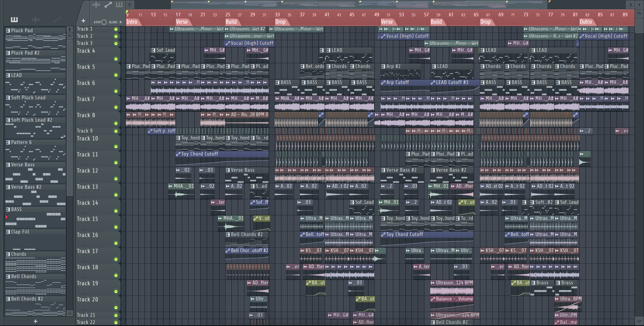Open the Bel..ords clip menu icon on Track 5
This screenshot has height=326, width=644.
point(303,66)
